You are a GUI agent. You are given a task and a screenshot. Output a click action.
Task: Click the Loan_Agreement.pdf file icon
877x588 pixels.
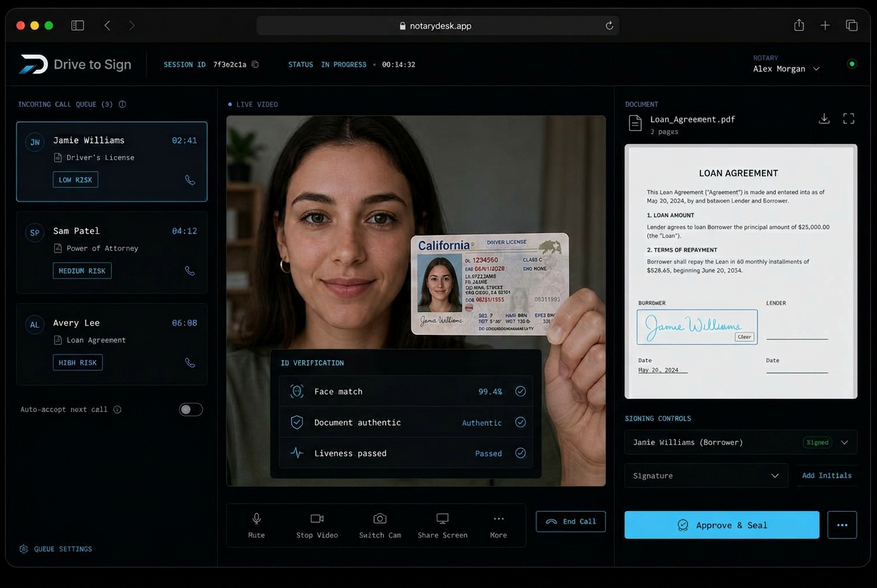[635, 123]
